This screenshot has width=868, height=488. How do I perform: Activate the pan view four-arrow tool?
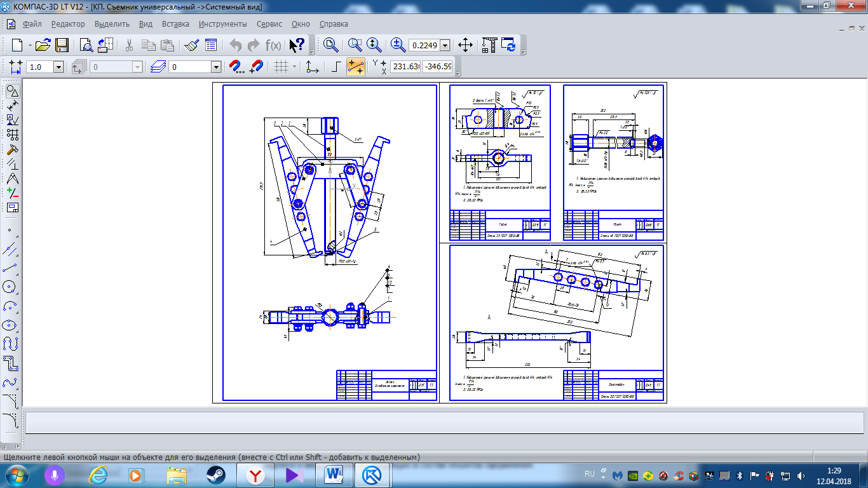[465, 45]
